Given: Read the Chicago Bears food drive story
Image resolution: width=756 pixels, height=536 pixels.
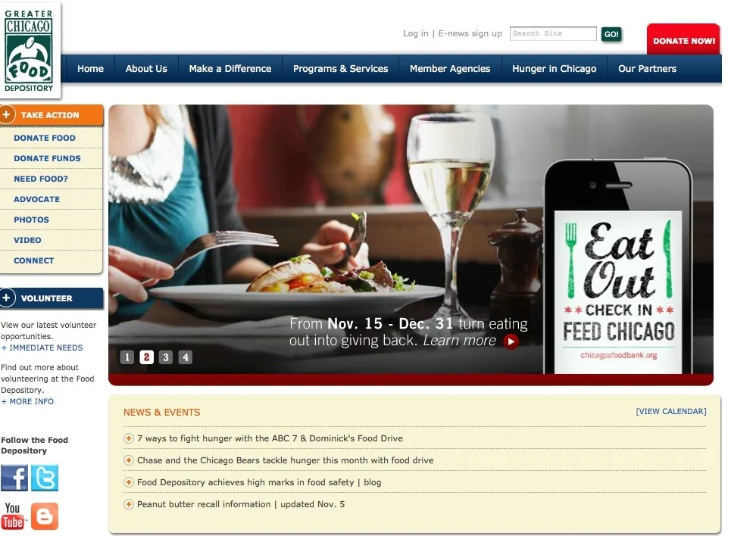Looking at the screenshot, I should [286, 460].
